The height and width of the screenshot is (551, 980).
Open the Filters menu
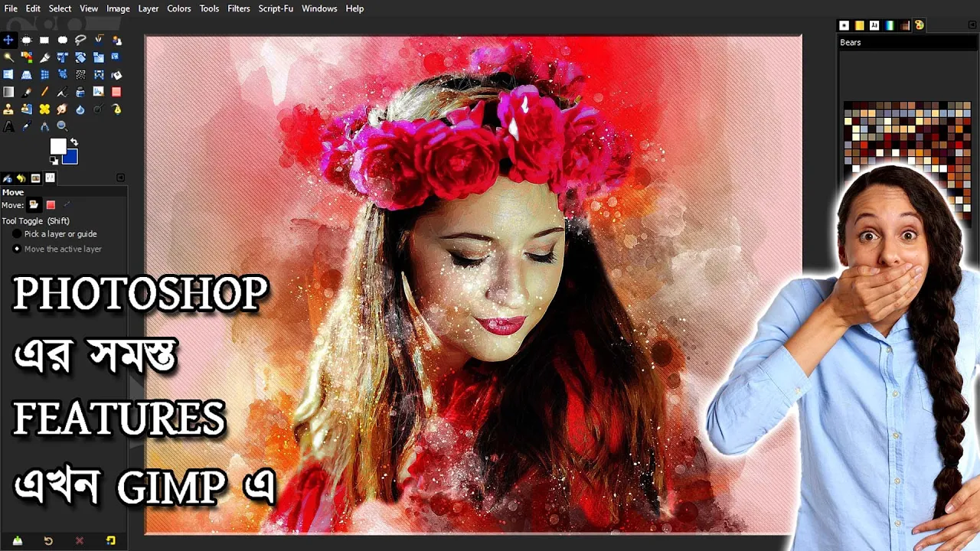point(239,8)
